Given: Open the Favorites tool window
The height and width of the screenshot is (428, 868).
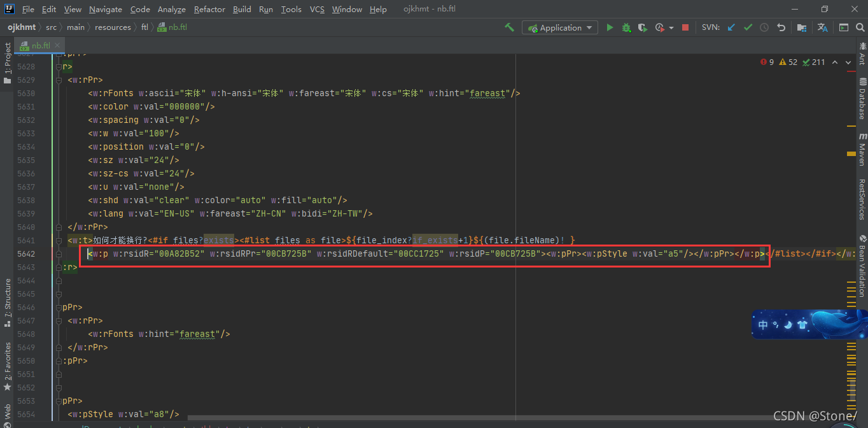Looking at the screenshot, I should 7,366.
